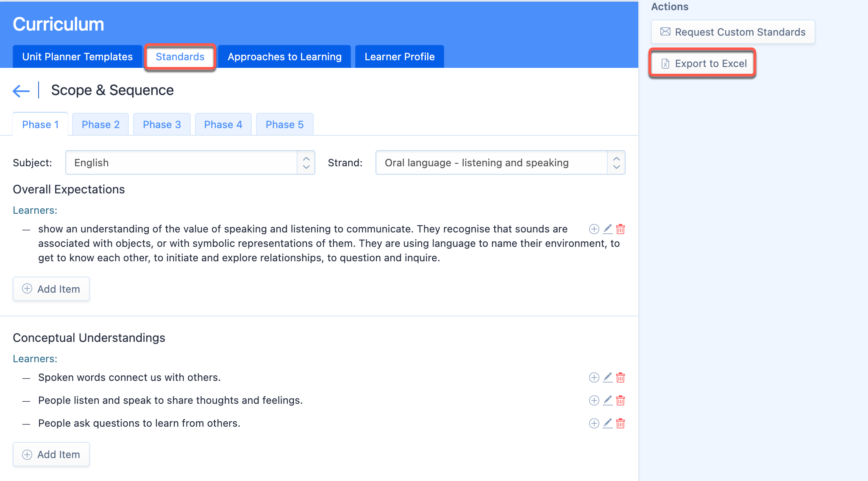The image size is (868, 481).
Task: Click the Strand dropdown stepper arrows
Action: tap(616, 162)
